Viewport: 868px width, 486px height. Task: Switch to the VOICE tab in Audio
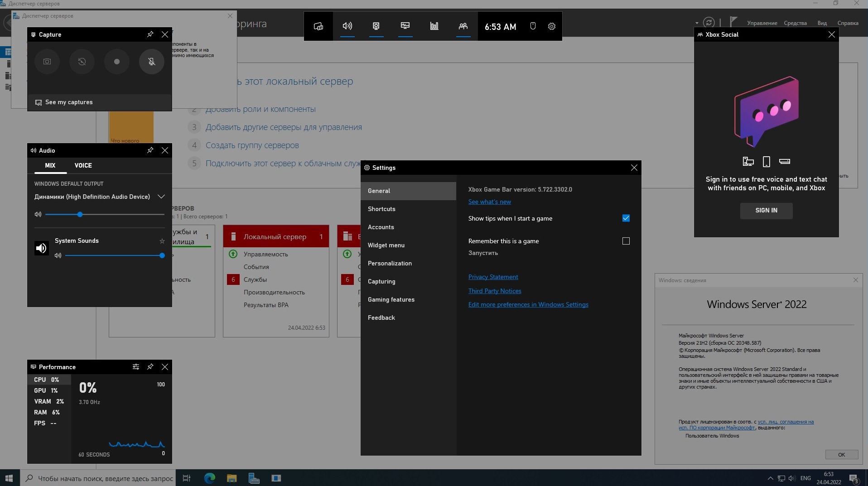[83, 166]
